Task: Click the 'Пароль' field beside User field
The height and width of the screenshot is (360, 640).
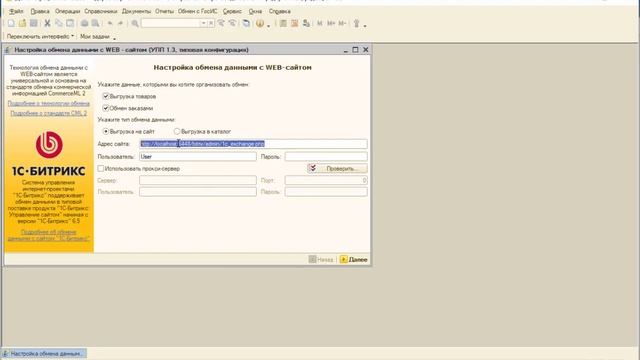Action: tap(326, 156)
